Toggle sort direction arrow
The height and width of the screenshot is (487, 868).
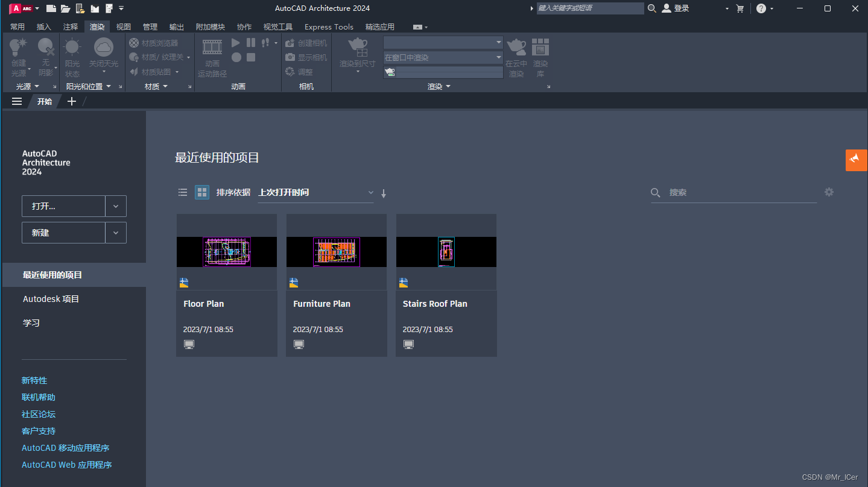point(384,193)
